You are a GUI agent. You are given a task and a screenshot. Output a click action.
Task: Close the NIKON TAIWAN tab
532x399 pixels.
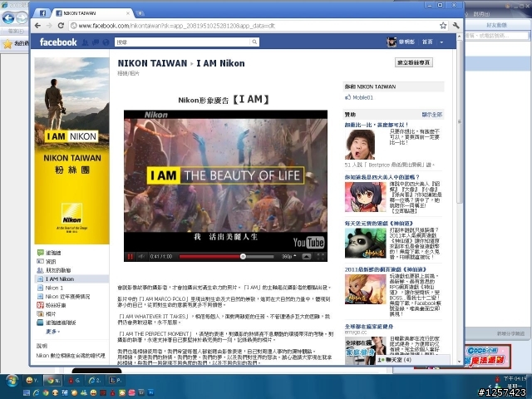[128, 13]
